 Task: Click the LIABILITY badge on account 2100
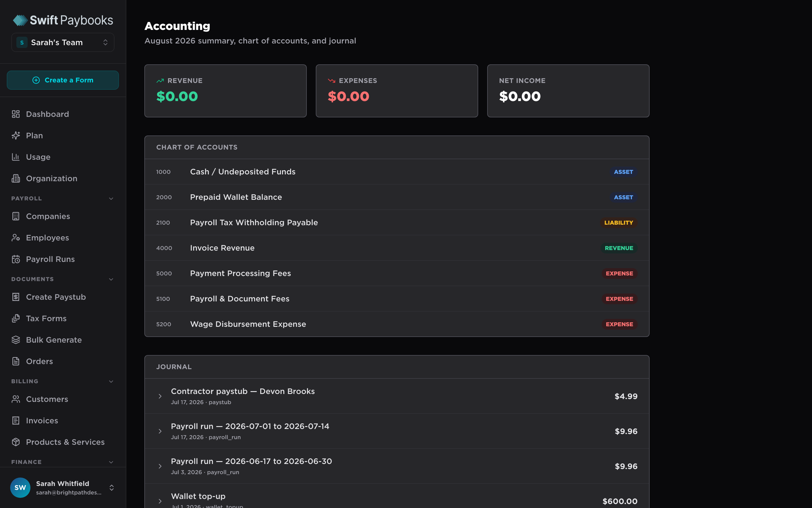[x=618, y=223]
